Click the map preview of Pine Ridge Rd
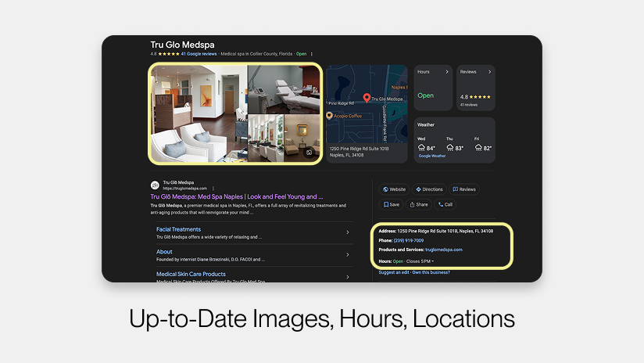 367,104
